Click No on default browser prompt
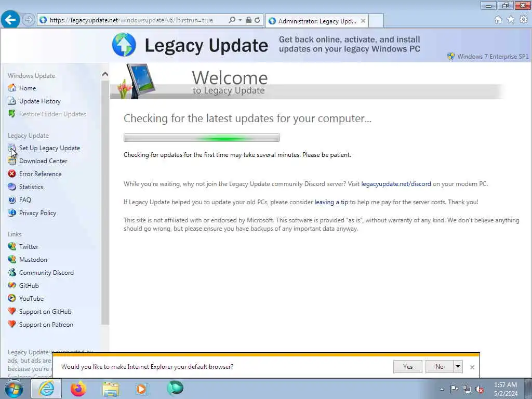532x399 pixels. click(440, 366)
